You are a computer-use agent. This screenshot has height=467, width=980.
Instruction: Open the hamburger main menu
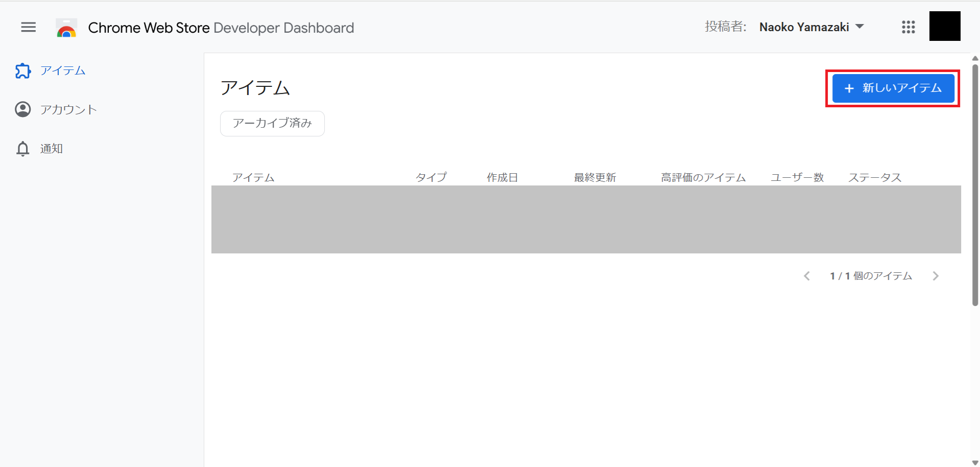click(29, 27)
